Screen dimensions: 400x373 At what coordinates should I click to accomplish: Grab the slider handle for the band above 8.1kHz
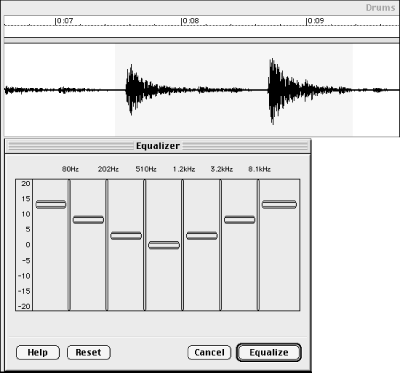(x=279, y=205)
